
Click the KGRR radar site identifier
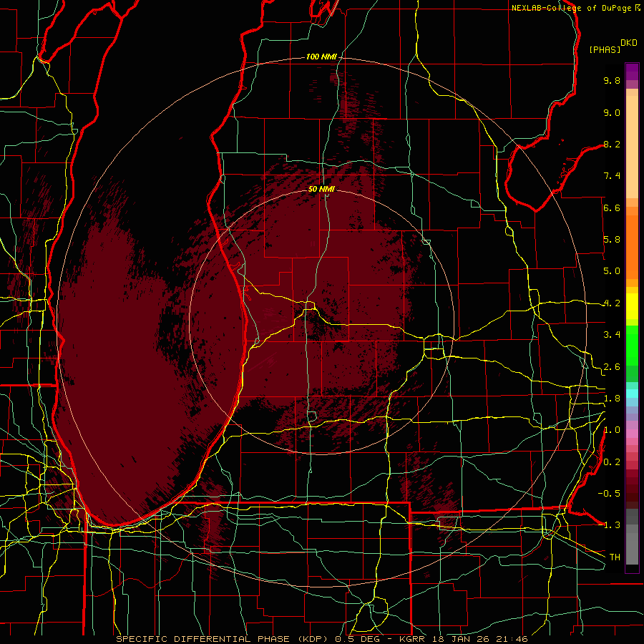(414, 639)
